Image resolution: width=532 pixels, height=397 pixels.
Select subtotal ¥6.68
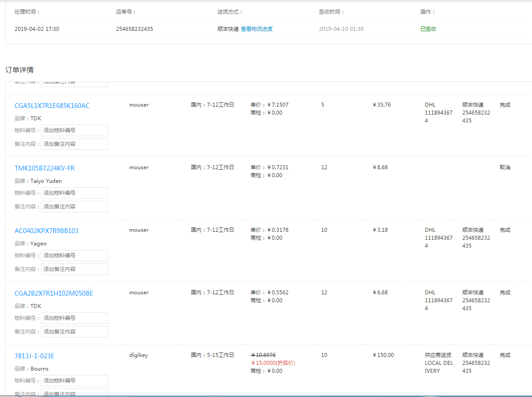[380, 293]
